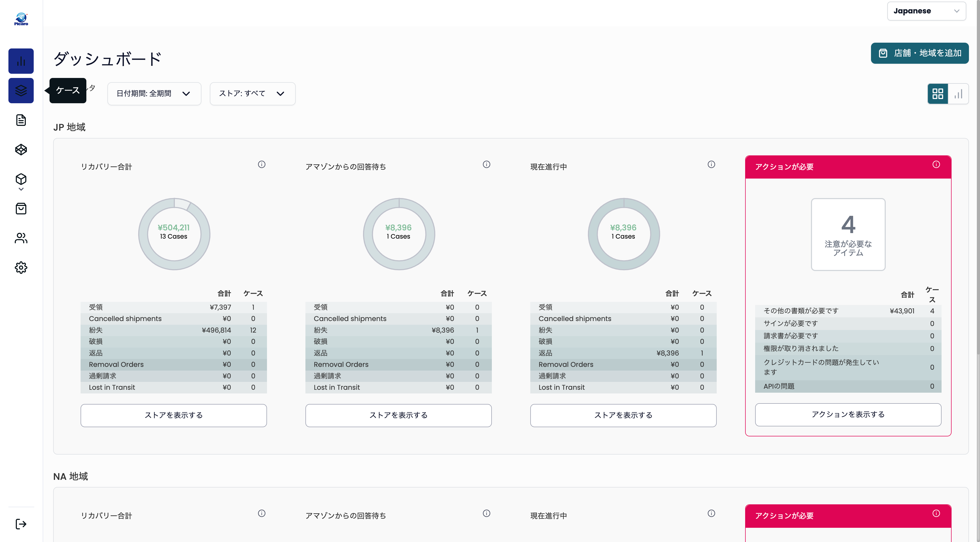
Task: Click the Picaro logo
Action: 21,19
